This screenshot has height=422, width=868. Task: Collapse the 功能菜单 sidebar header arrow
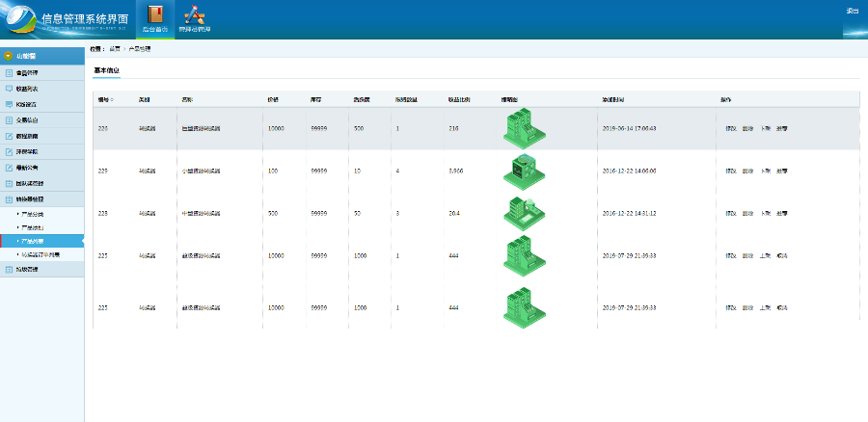pyautogui.click(x=9, y=56)
